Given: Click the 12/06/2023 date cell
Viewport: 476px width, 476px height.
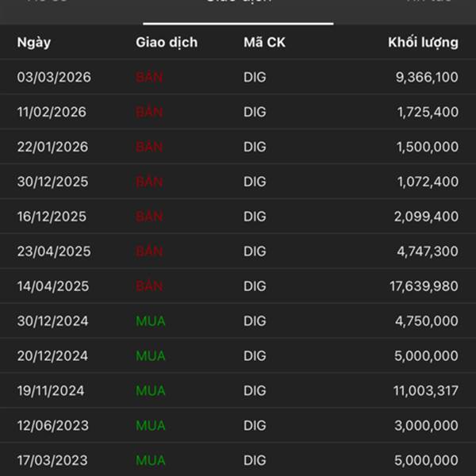Looking at the screenshot, I should coord(52,426).
